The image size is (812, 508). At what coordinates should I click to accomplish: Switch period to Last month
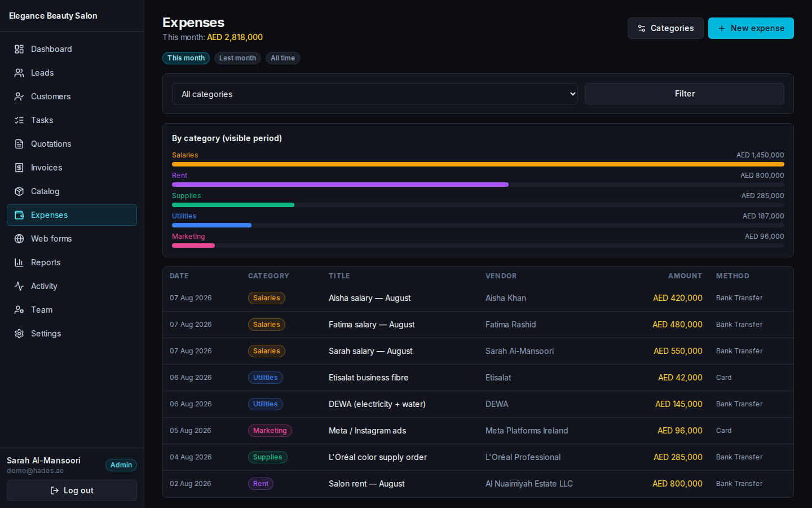click(237, 58)
